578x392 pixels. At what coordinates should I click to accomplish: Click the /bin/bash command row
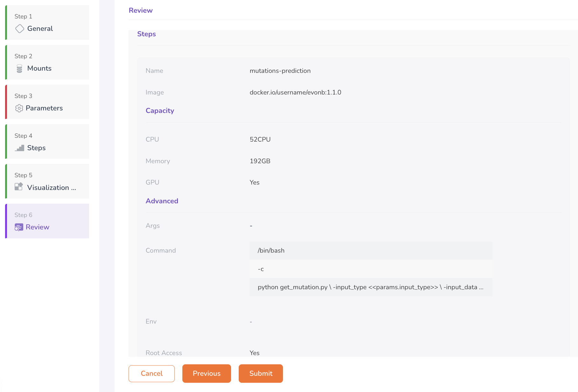(370, 251)
